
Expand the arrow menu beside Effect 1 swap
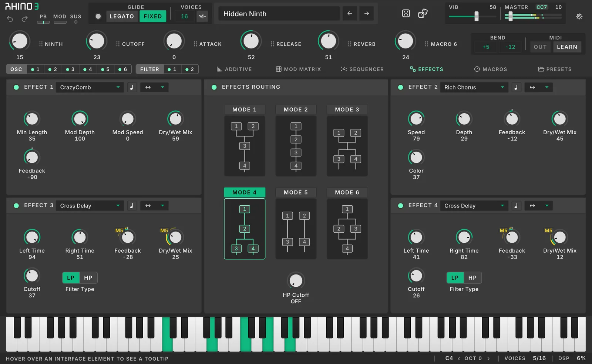tap(162, 87)
